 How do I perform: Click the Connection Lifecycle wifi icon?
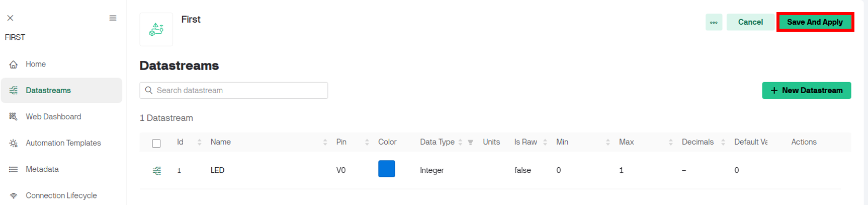click(x=14, y=196)
